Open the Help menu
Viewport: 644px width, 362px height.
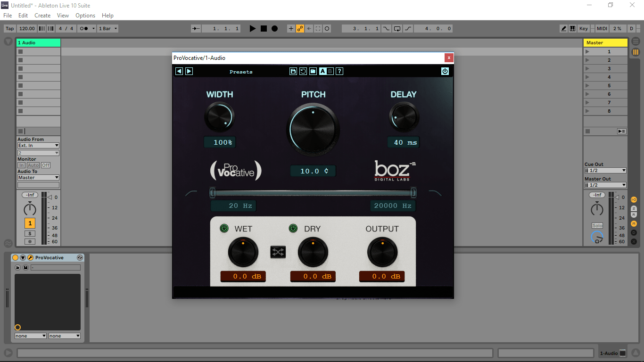click(x=107, y=16)
